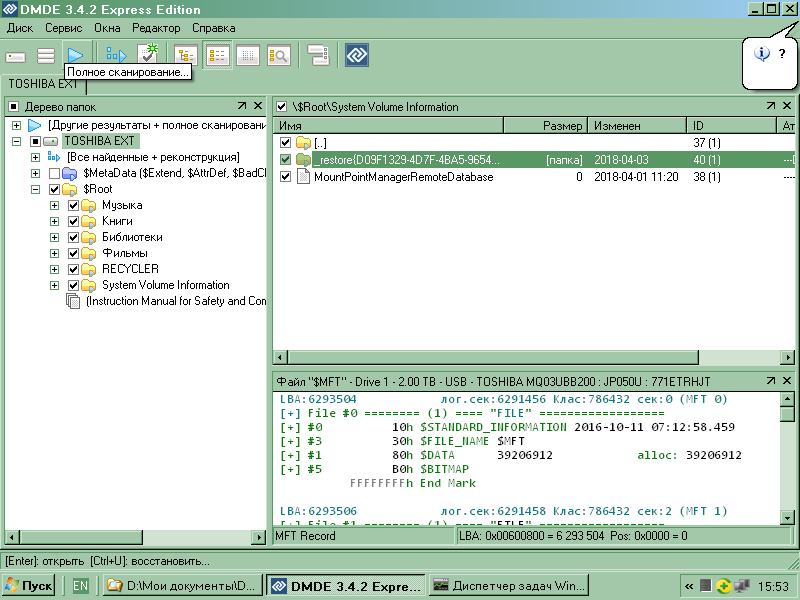The width and height of the screenshot is (800, 600).
Task: Click the checkmark with green star icon
Action: click(148, 55)
